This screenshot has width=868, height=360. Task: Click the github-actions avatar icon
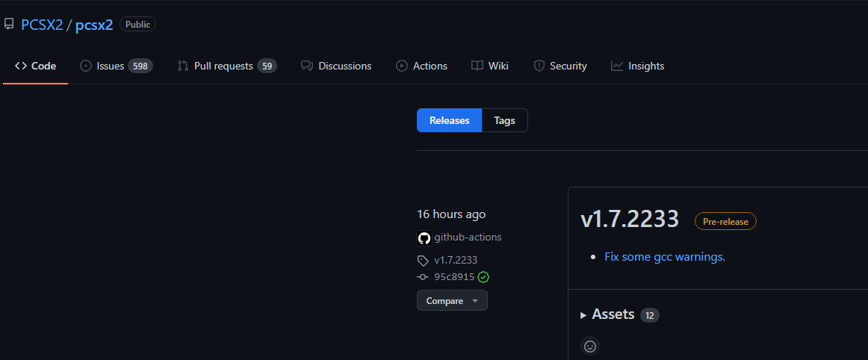point(424,238)
